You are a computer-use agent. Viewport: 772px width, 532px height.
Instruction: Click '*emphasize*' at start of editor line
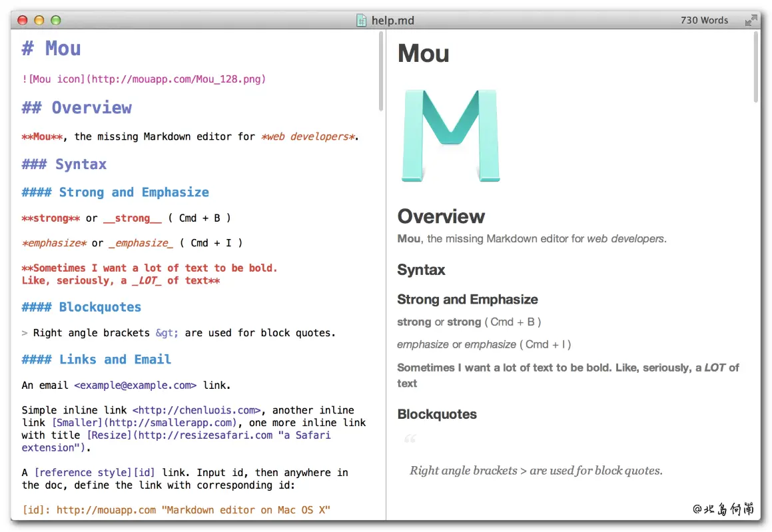click(54, 243)
